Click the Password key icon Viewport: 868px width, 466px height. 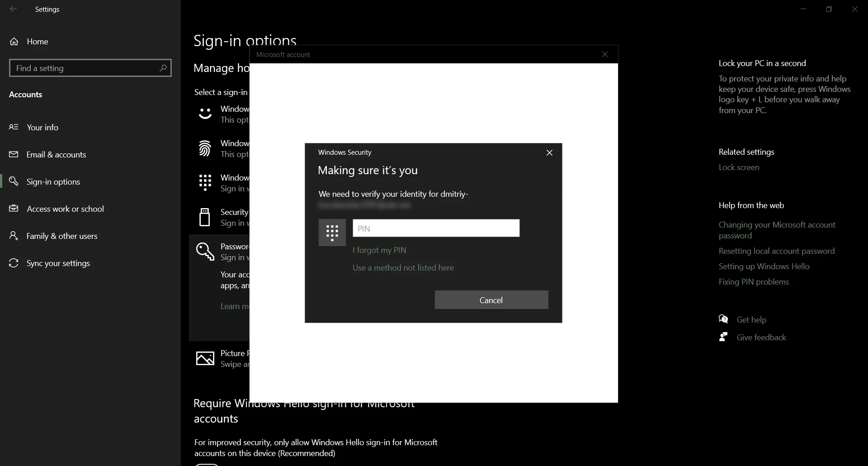coord(205,252)
